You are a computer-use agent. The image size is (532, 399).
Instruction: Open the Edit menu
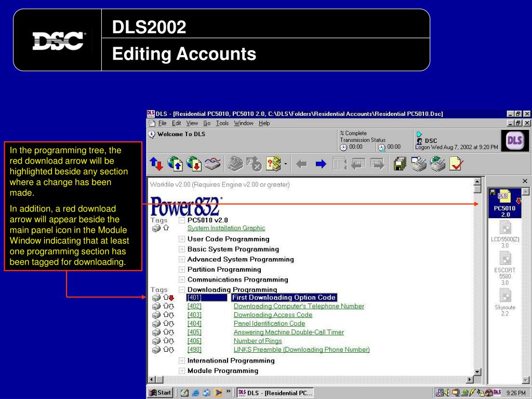[x=177, y=123]
